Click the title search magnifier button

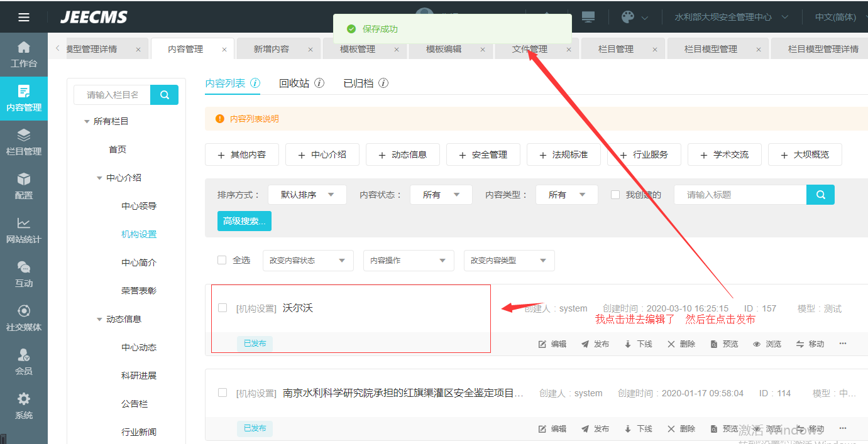pos(820,195)
